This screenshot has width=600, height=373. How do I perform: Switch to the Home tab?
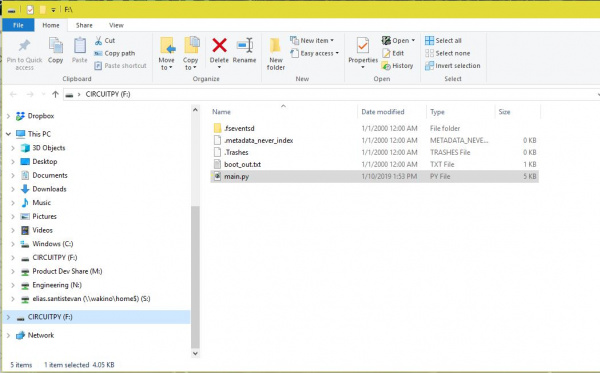tap(51, 25)
